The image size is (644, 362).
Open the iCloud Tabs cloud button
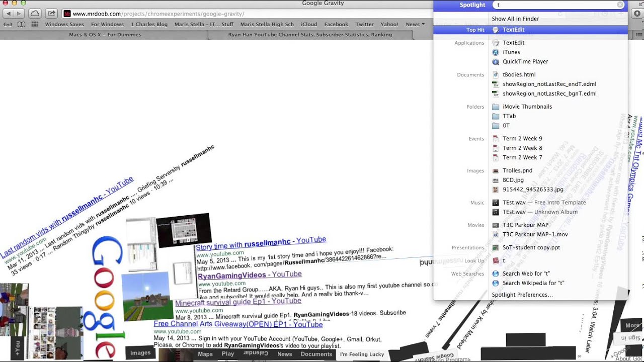pyautogui.click(x=35, y=14)
